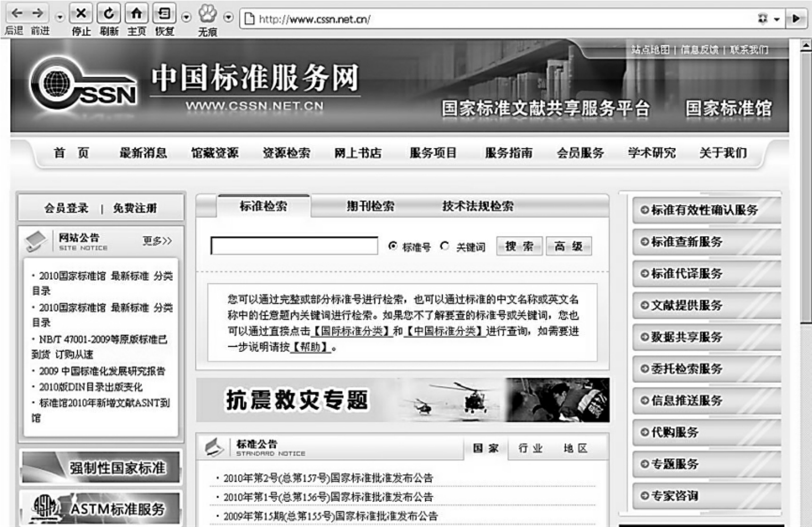Select the 标准号 radio button

393,246
